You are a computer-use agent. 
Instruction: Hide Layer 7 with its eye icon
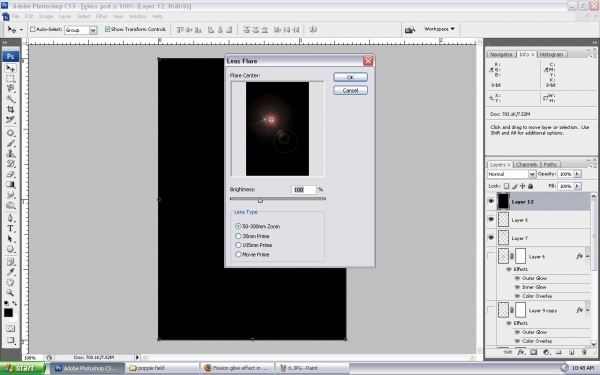tap(491, 238)
